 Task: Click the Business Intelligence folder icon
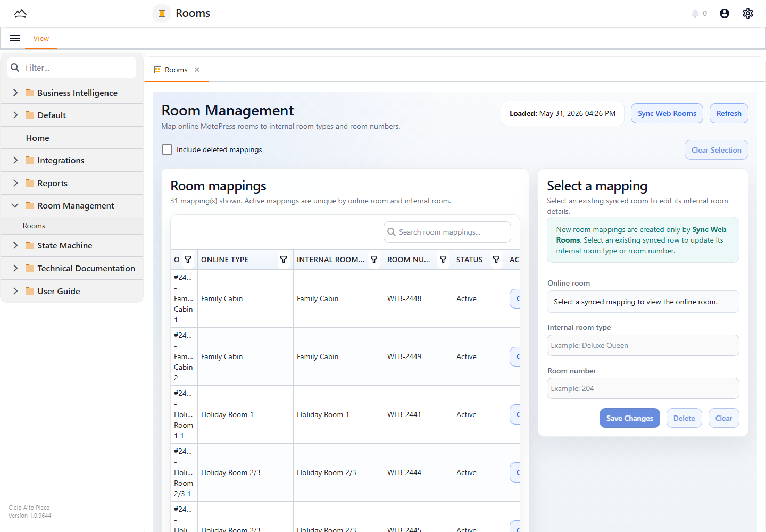pos(30,93)
